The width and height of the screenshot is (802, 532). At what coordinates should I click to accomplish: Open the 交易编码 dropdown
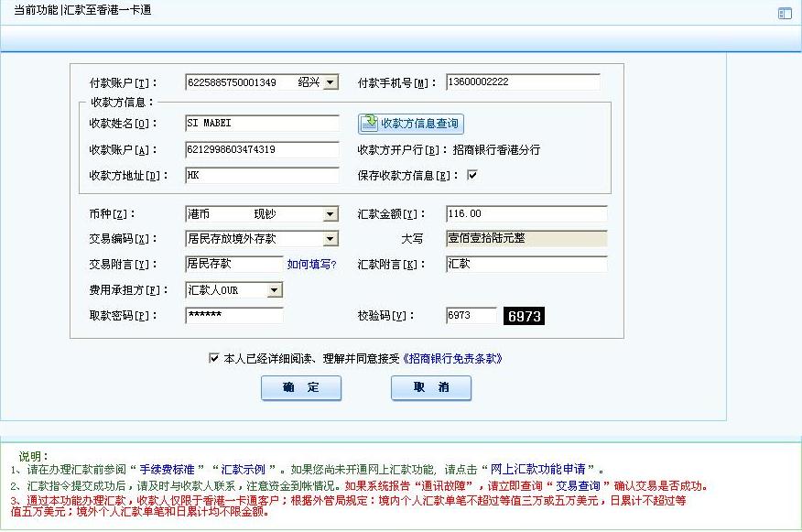331,239
